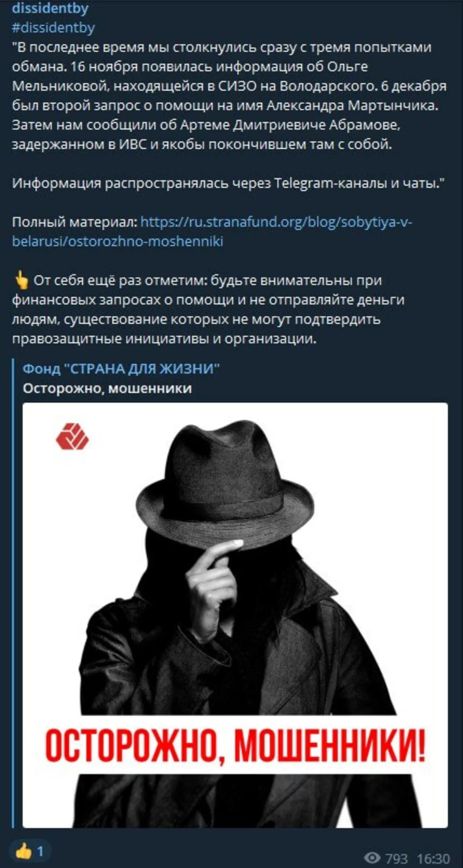Open the dissidentby channel name
Viewport: 463px width, 868px height.
point(50,8)
